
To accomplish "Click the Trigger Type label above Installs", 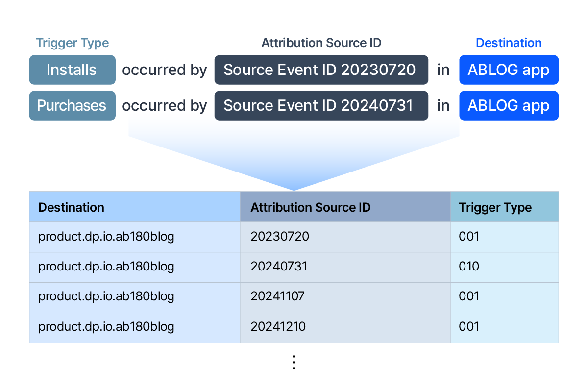I will (73, 43).
